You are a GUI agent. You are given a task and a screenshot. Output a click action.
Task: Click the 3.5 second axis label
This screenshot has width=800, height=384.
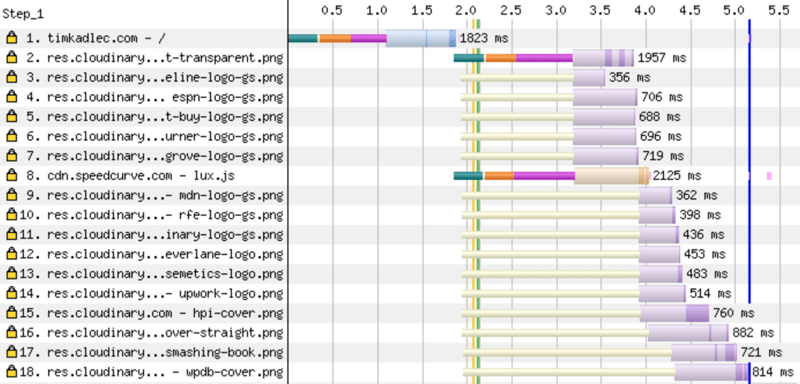click(x=601, y=10)
